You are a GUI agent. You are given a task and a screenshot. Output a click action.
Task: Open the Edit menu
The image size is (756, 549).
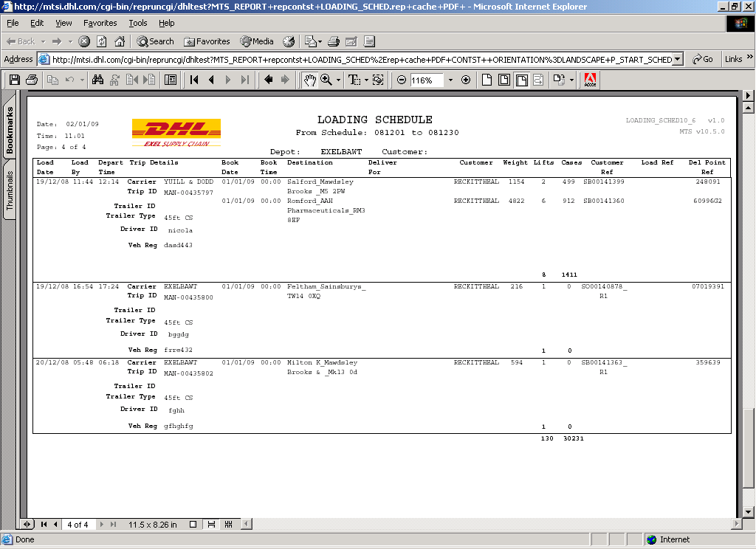[37, 23]
